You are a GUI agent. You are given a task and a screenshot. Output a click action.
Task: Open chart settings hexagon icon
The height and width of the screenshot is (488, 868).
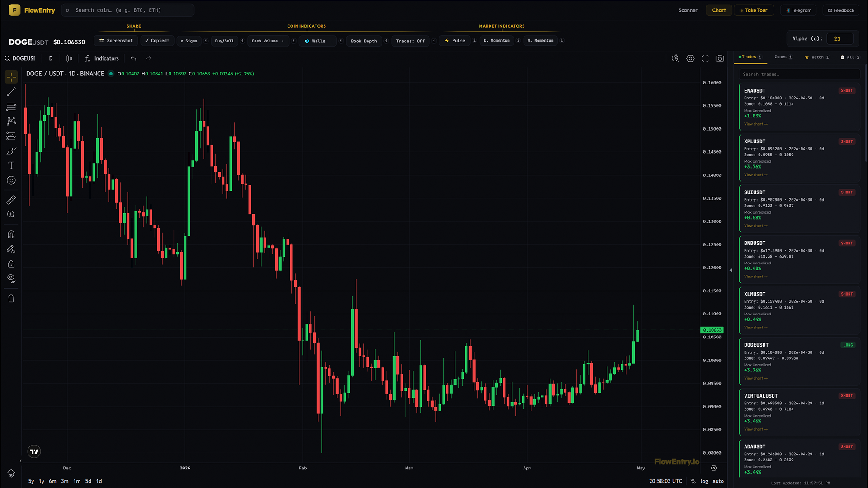point(690,58)
